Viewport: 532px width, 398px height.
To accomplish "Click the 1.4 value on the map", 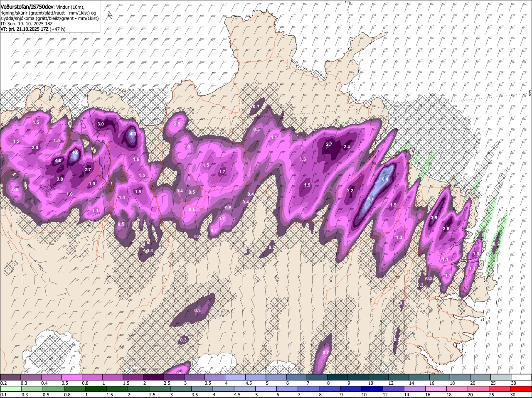I will tap(122, 197).
